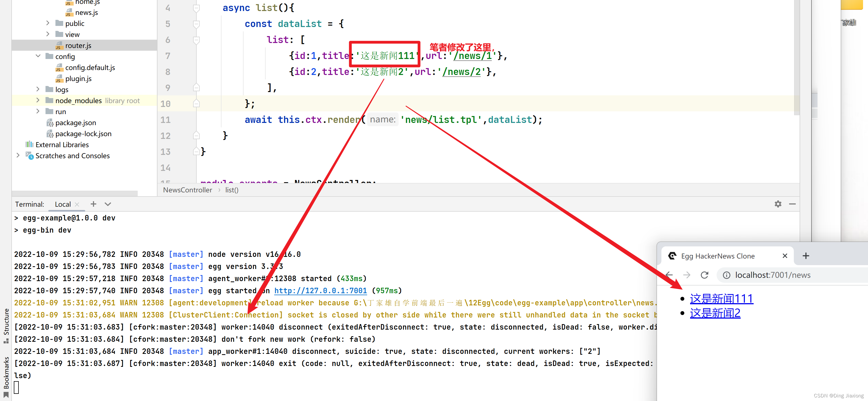
Task: Click the localhost:7001/news address bar
Action: click(792, 275)
